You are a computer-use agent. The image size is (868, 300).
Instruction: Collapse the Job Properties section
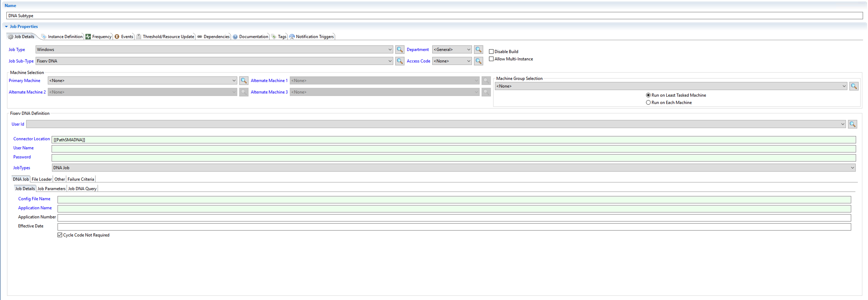tap(6, 27)
